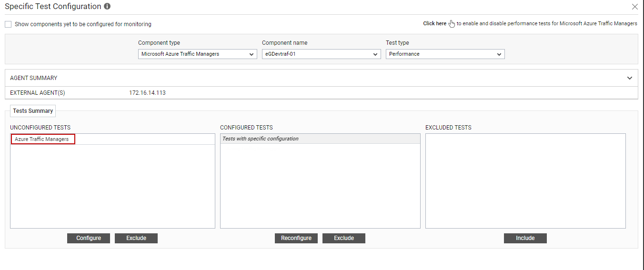Close the Specific Test Configuration dialog

[x=634, y=7]
